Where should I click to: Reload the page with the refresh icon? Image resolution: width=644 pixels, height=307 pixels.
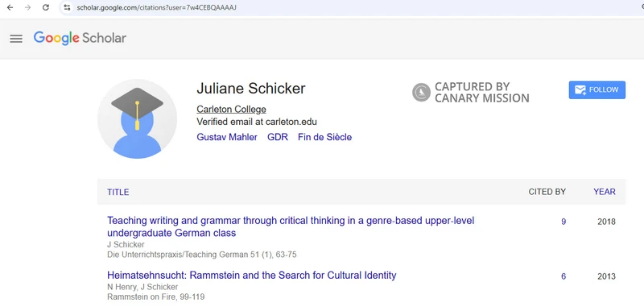(x=46, y=7)
